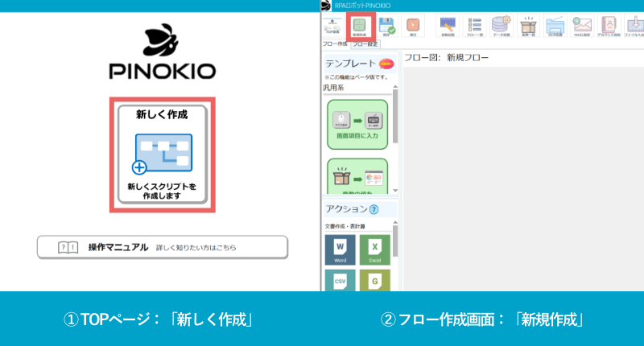Click the ファイル入出力 download tray icon

click(634, 27)
